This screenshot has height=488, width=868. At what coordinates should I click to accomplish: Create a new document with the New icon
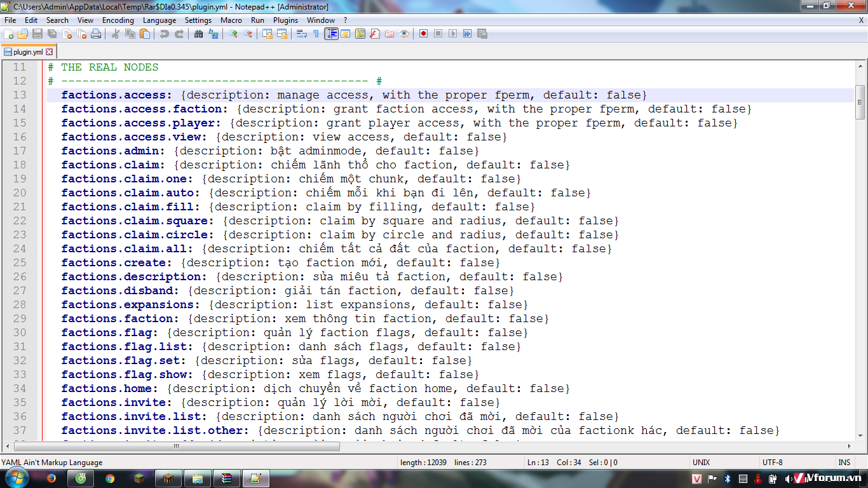tap(9, 34)
